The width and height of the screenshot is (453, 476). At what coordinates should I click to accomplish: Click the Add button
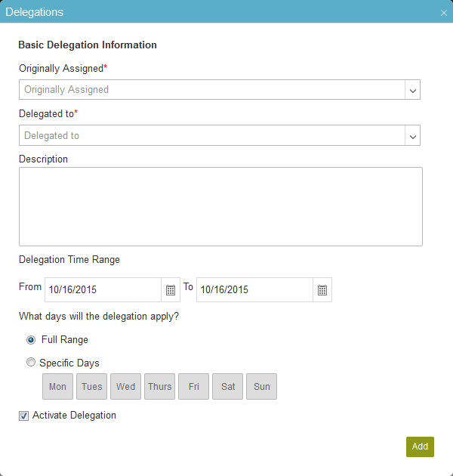tap(420, 447)
